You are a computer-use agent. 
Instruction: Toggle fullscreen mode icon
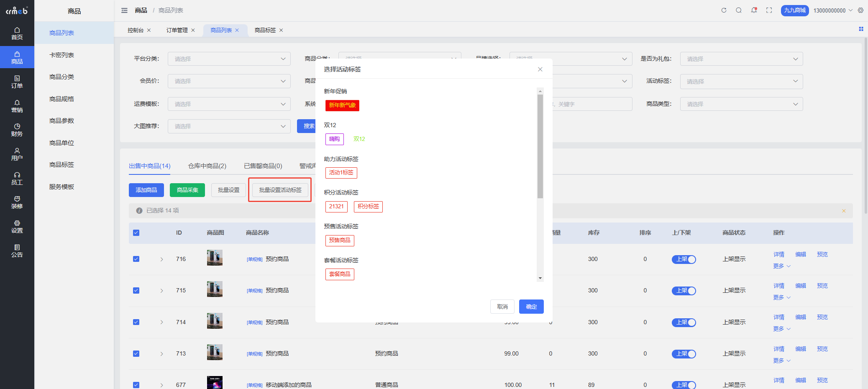coord(769,10)
